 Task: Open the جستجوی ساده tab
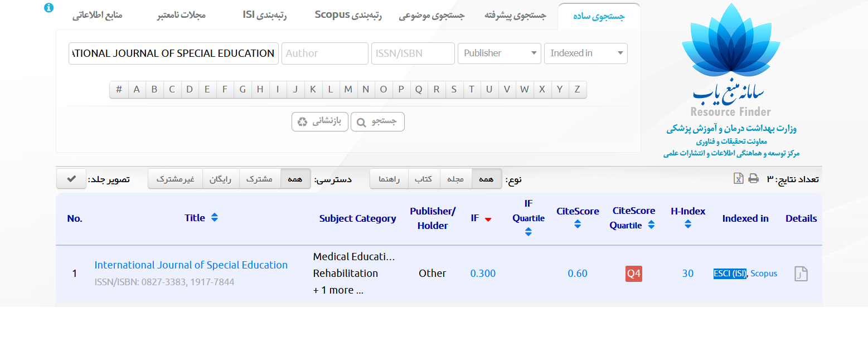tap(599, 16)
